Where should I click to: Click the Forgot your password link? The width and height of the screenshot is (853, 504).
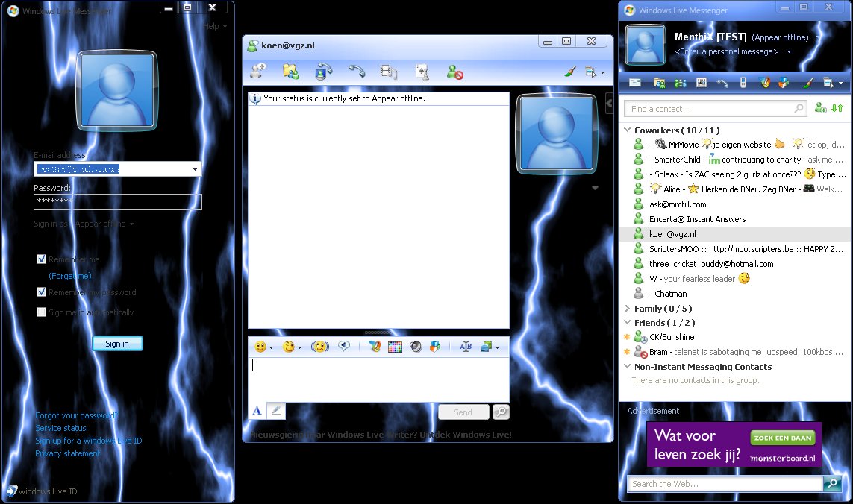point(76,415)
